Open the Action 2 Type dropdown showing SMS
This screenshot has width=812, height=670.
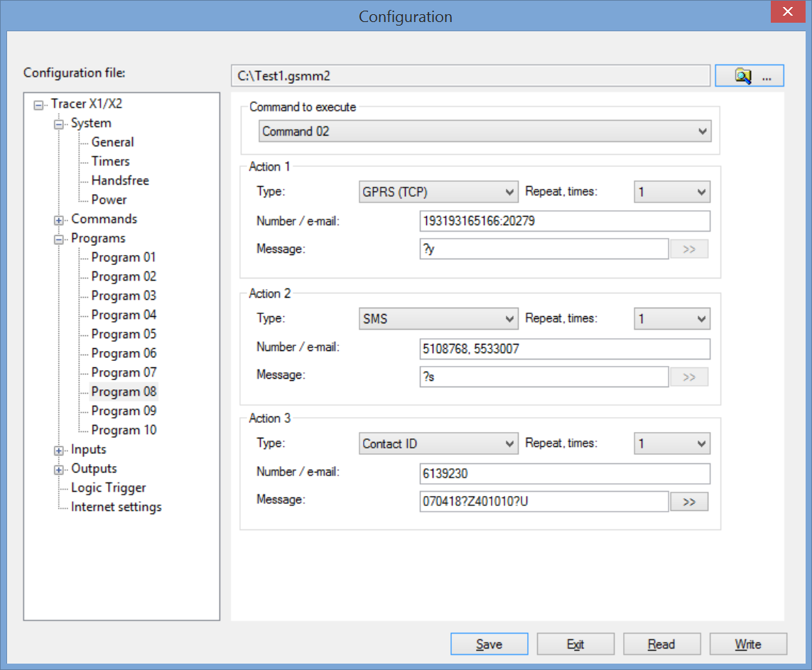[438, 319]
